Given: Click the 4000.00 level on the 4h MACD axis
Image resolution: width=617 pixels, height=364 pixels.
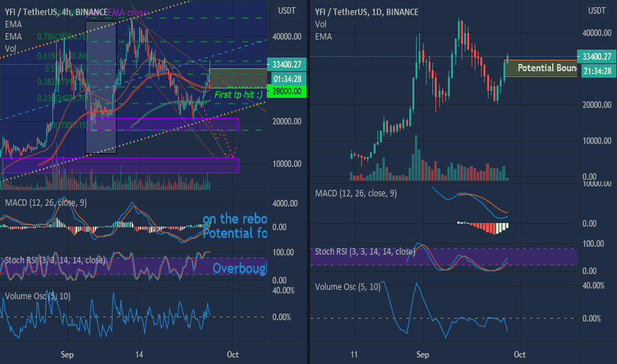Looking at the screenshot, I should tap(285, 203).
